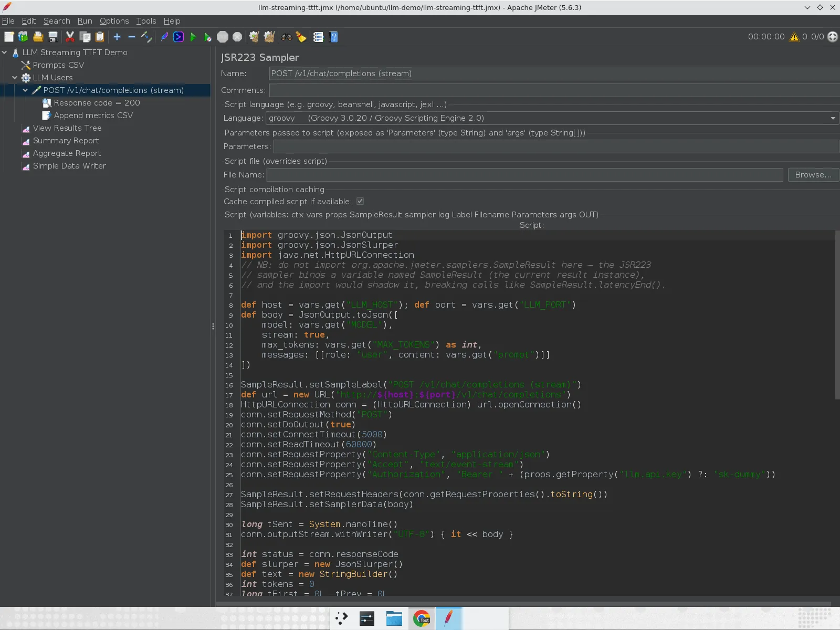This screenshot has width=840, height=630.
Task: Open log viewer via warning triangle icon
Action: click(x=794, y=37)
